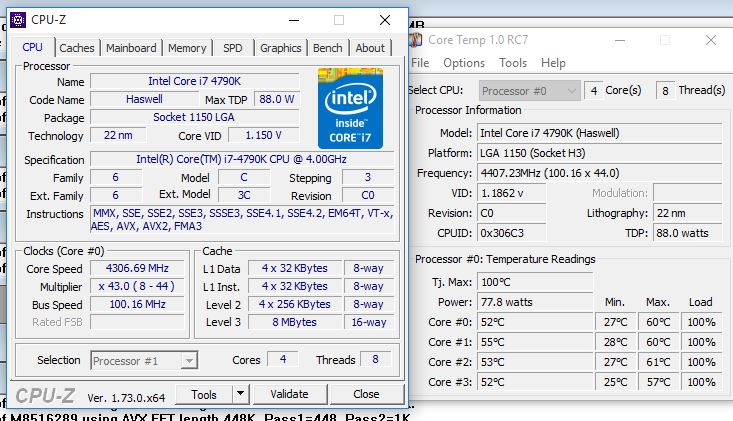733x421 pixels.
Task: Click the Power value 77.8 watts
Action: [x=535, y=302]
